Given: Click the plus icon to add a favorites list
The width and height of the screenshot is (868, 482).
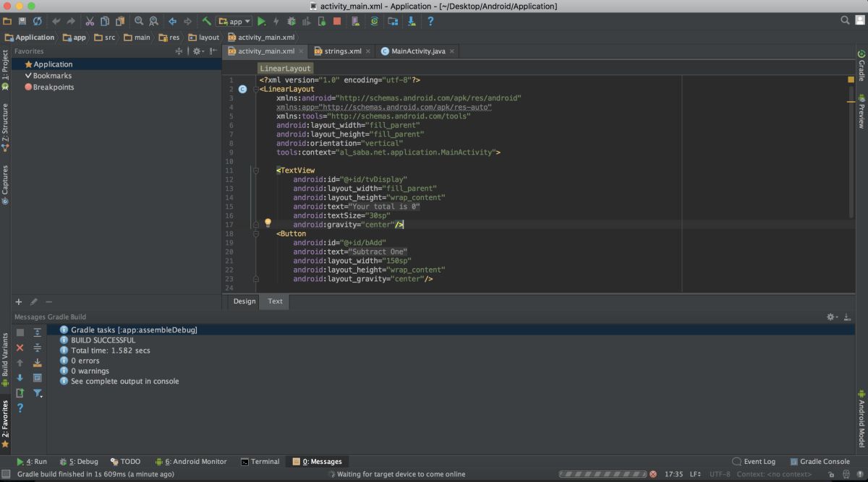Looking at the screenshot, I should [19, 302].
